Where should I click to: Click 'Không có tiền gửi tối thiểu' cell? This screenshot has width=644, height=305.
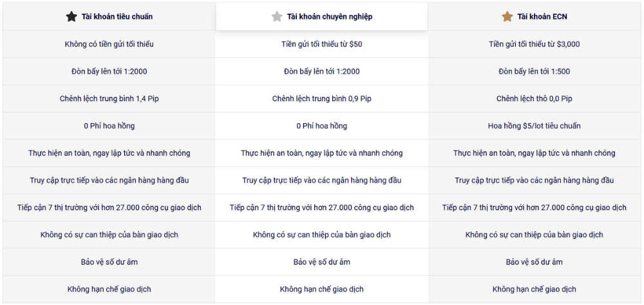pyautogui.click(x=109, y=44)
